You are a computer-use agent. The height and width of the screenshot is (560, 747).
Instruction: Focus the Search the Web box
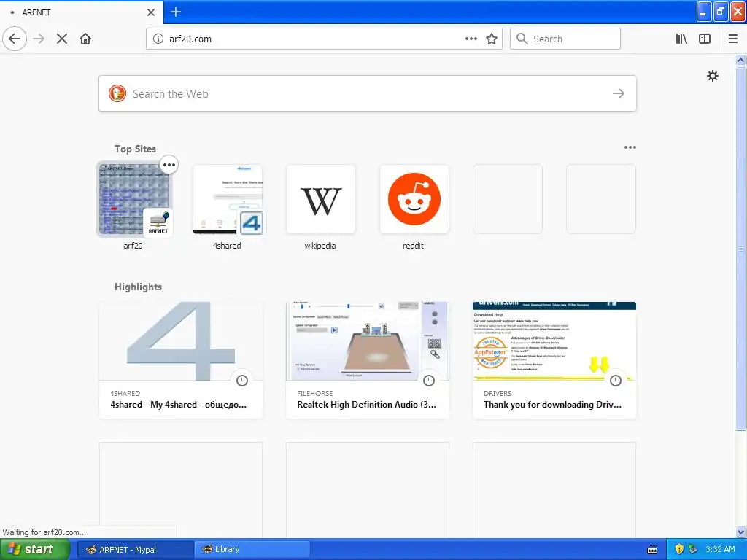(x=368, y=93)
